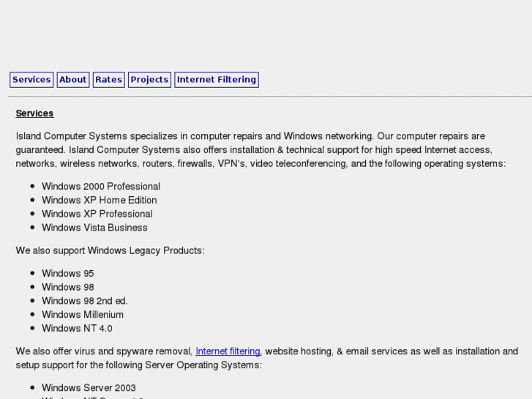Open the Internet Filtering nav item
This screenshot has width=532, height=399.
pyautogui.click(x=217, y=80)
